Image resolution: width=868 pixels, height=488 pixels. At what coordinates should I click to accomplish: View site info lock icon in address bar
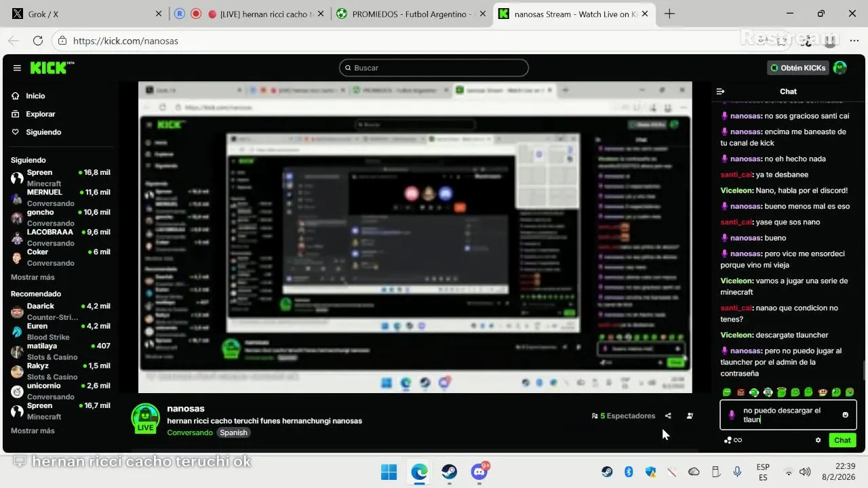pos(62,41)
